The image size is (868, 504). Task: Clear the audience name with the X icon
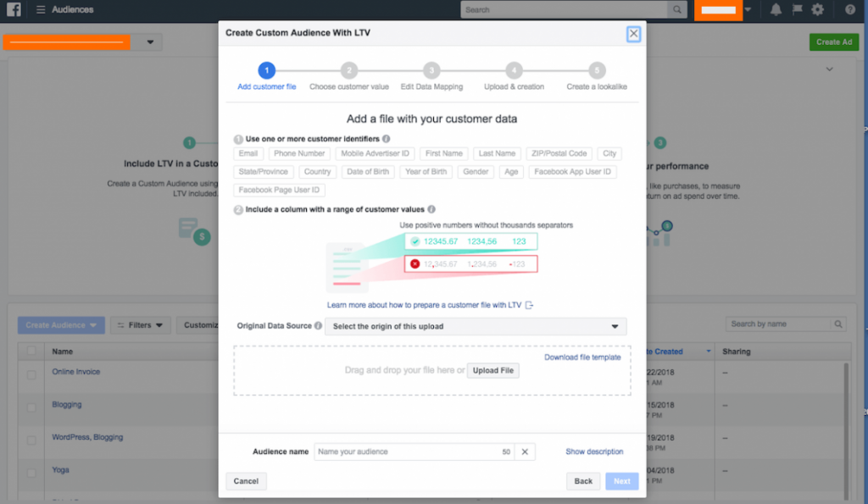coord(525,451)
